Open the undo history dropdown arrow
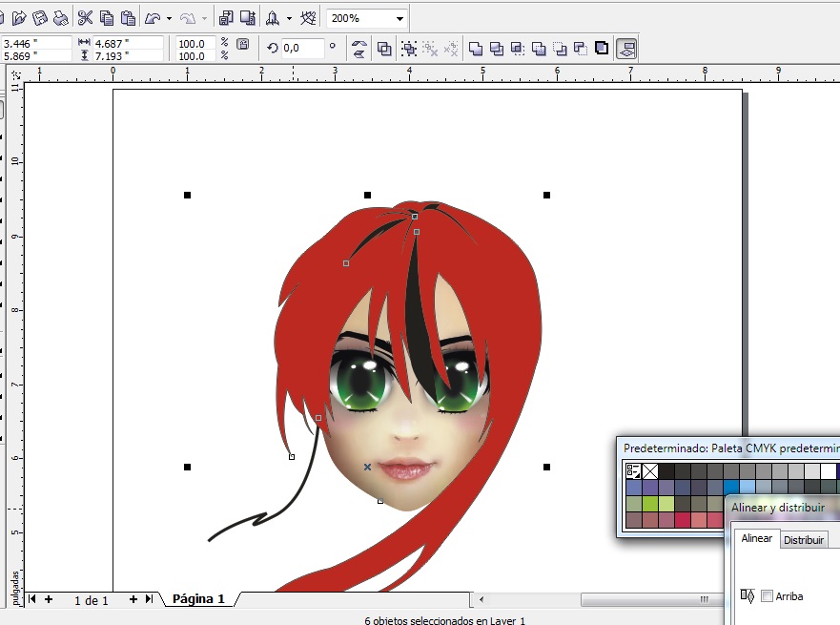 170,19
